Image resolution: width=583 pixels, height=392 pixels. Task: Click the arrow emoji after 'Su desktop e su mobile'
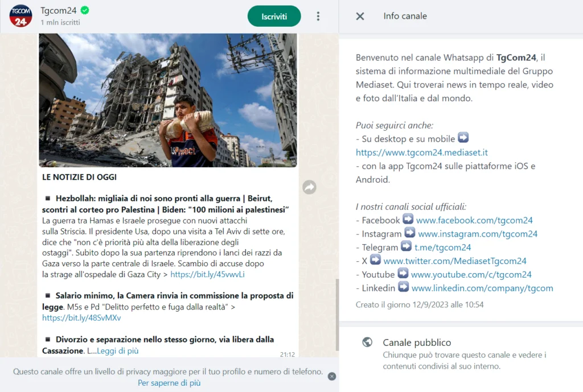[x=463, y=138]
